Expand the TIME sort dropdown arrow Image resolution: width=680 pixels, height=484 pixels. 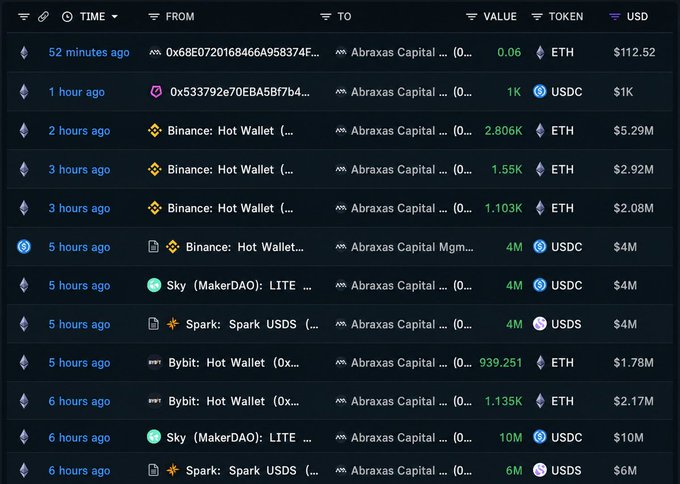[114, 17]
